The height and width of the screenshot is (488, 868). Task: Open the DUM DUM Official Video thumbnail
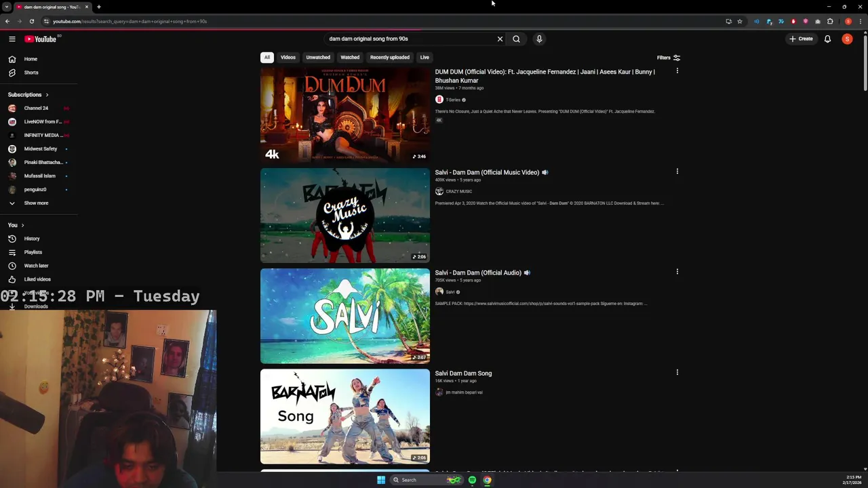(345, 115)
